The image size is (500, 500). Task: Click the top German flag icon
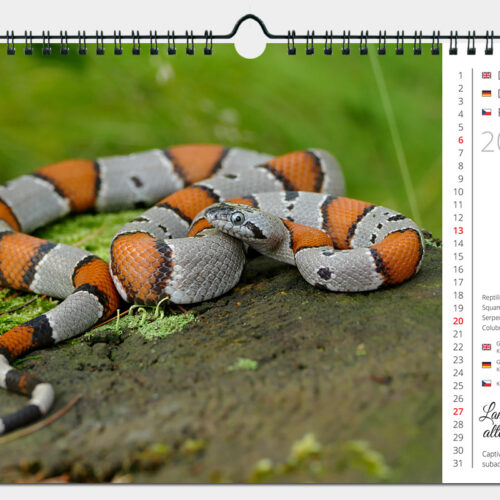tap(486, 94)
